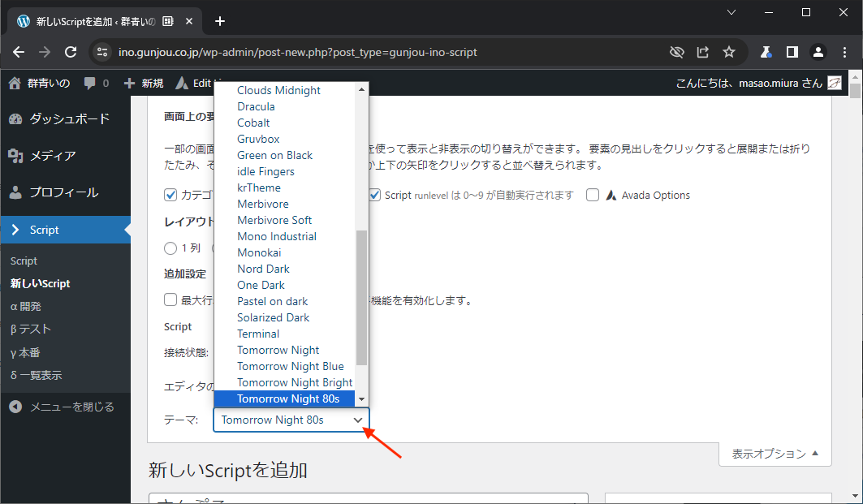
Task: Click the theme list scrollbar thumb
Action: [x=362, y=296]
